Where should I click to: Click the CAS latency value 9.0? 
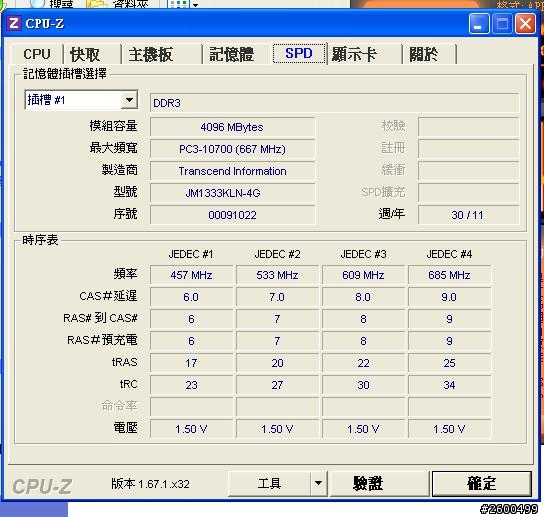click(449, 297)
